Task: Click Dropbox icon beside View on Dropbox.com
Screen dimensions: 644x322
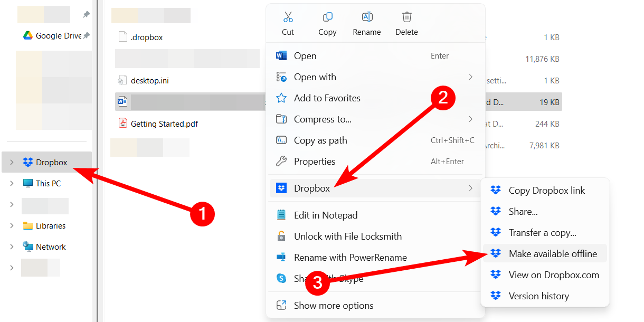Action: coord(496,275)
